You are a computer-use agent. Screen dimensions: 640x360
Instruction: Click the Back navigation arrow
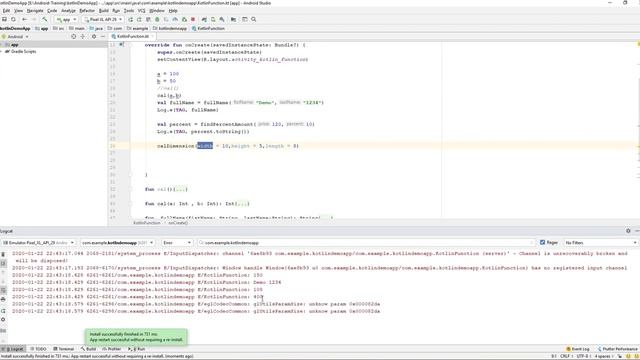coord(24,19)
